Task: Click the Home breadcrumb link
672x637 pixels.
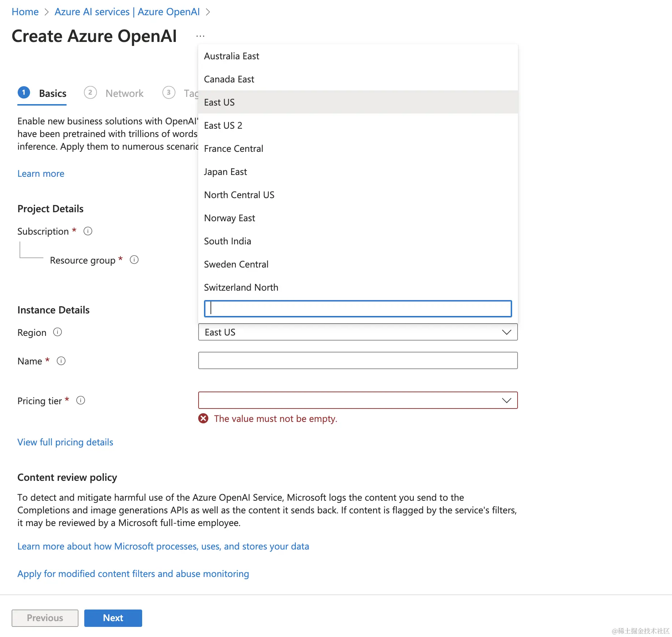Action: 25,12
